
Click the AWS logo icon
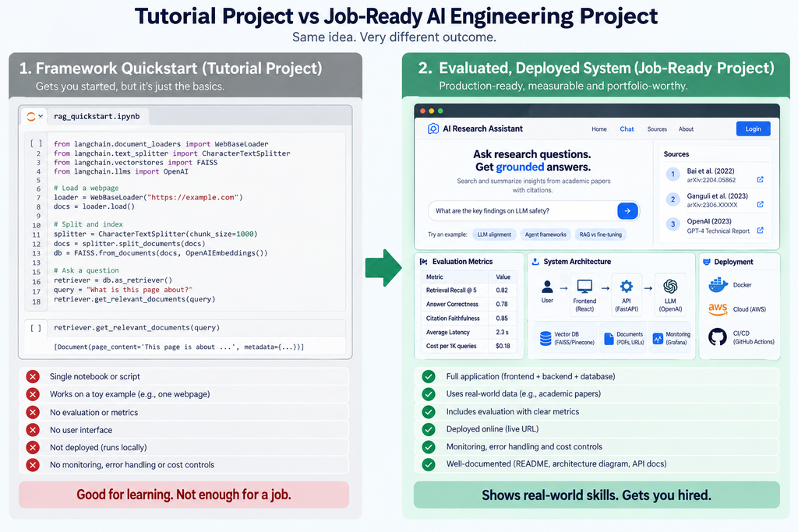(718, 309)
